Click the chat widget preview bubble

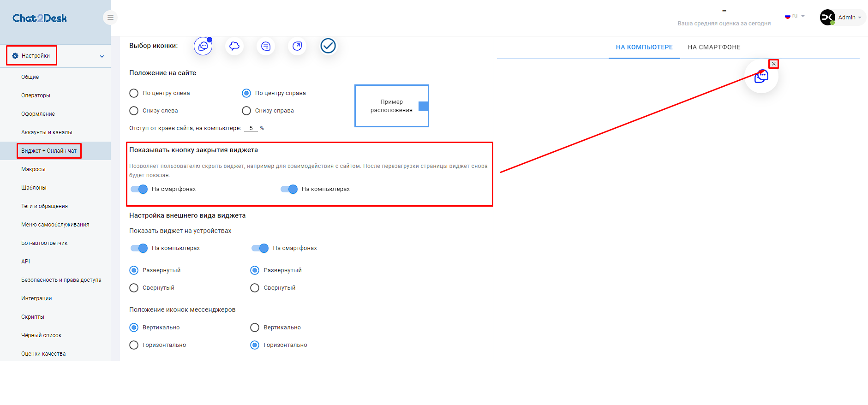click(x=761, y=77)
